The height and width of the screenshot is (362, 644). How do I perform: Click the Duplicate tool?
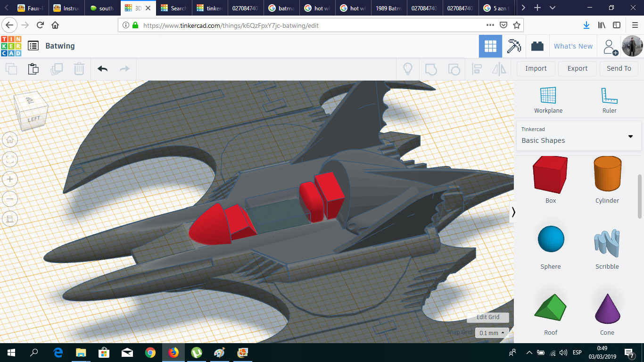click(57, 69)
